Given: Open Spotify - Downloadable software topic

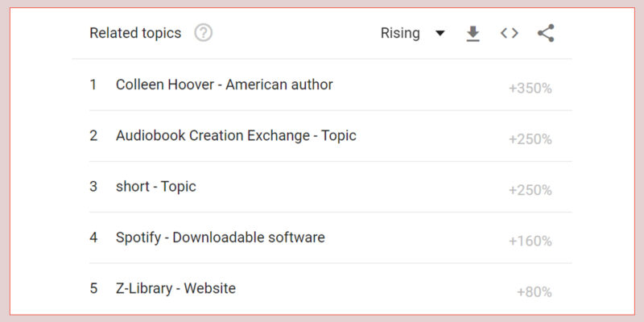Looking at the screenshot, I should click(220, 237).
